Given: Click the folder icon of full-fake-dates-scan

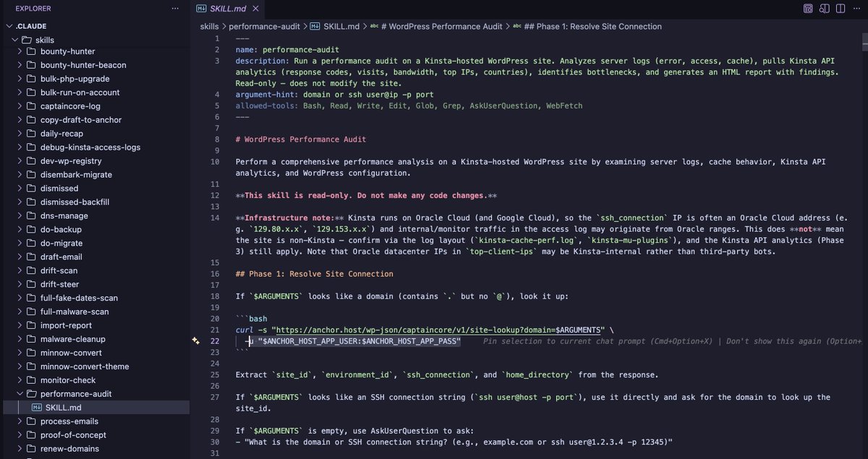Looking at the screenshot, I should [31, 298].
